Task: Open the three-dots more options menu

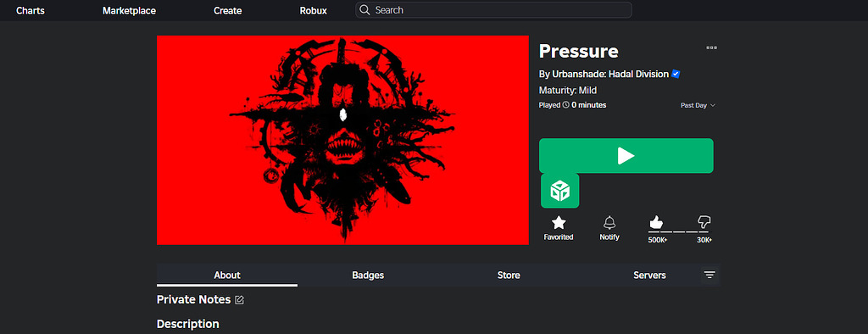Action: 712,47
